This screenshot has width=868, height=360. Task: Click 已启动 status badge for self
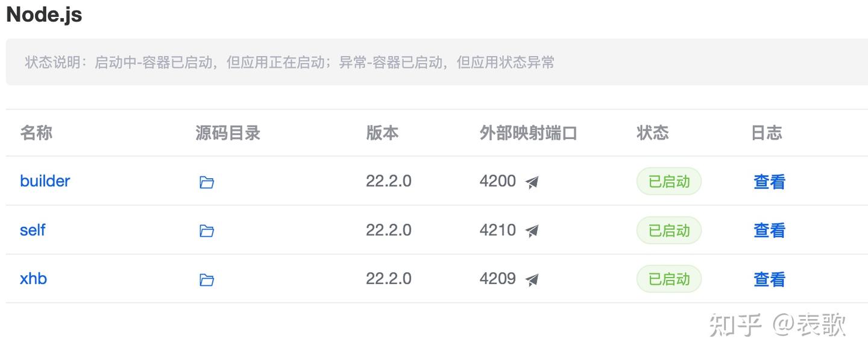pyautogui.click(x=669, y=230)
